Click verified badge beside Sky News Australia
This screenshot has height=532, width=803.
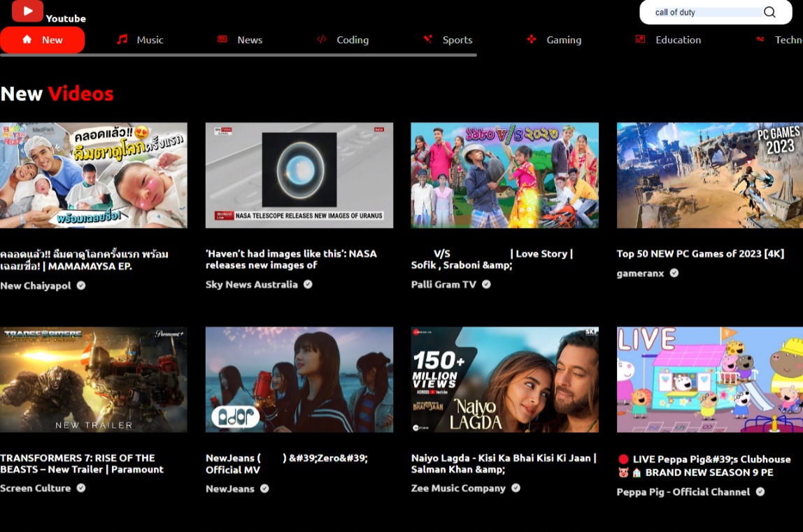pos(308,285)
